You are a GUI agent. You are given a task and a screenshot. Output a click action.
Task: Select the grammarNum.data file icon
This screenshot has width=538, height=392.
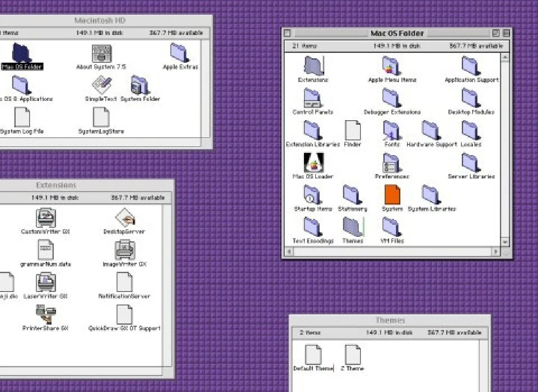(45, 250)
